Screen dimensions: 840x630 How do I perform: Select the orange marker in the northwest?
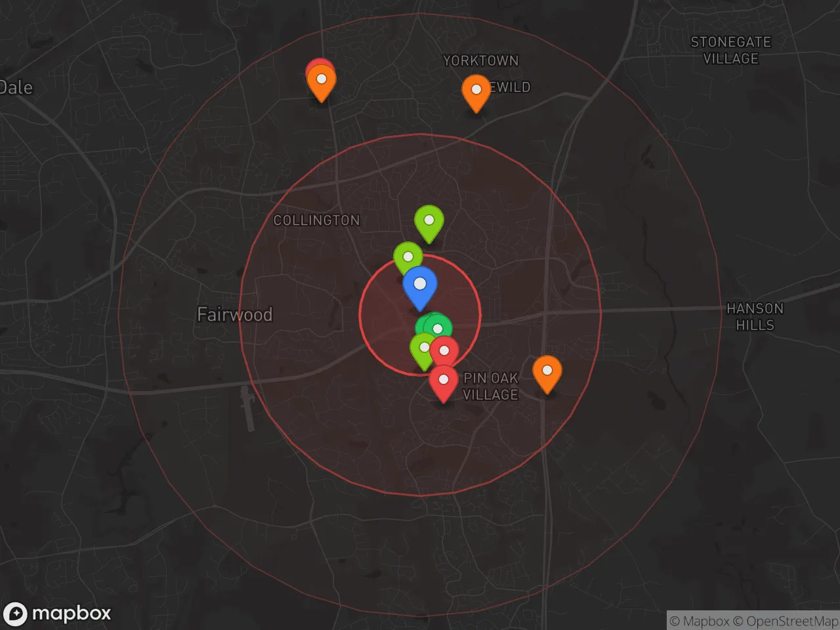point(322,81)
